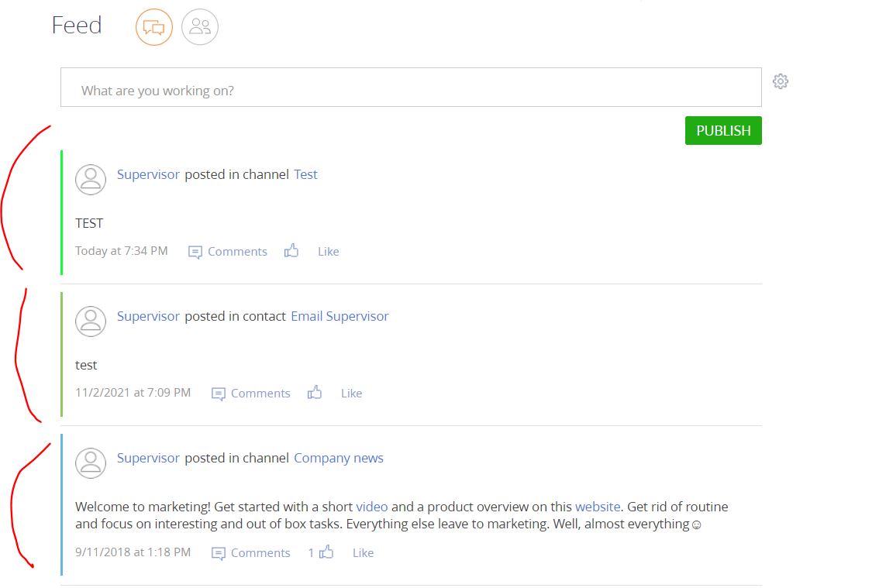886x588 pixels.
Task: Click thumbs-up icon on Company news post
Action: [x=326, y=552]
